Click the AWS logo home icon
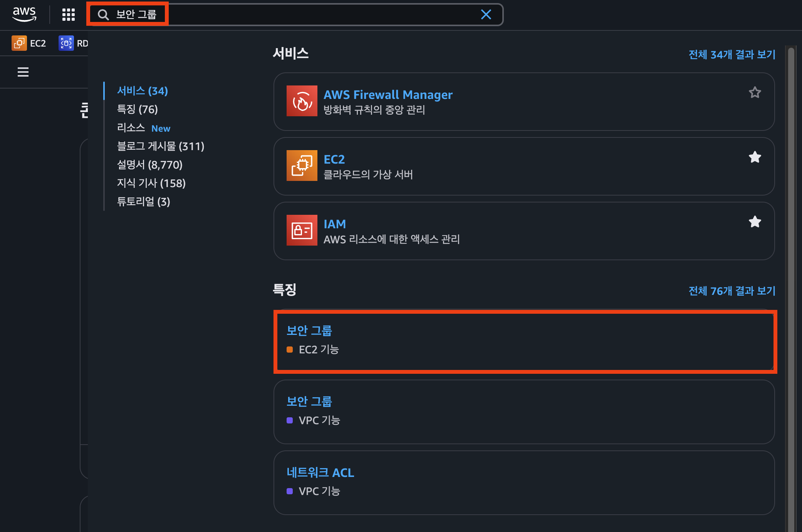This screenshot has width=802, height=532. (x=24, y=14)
